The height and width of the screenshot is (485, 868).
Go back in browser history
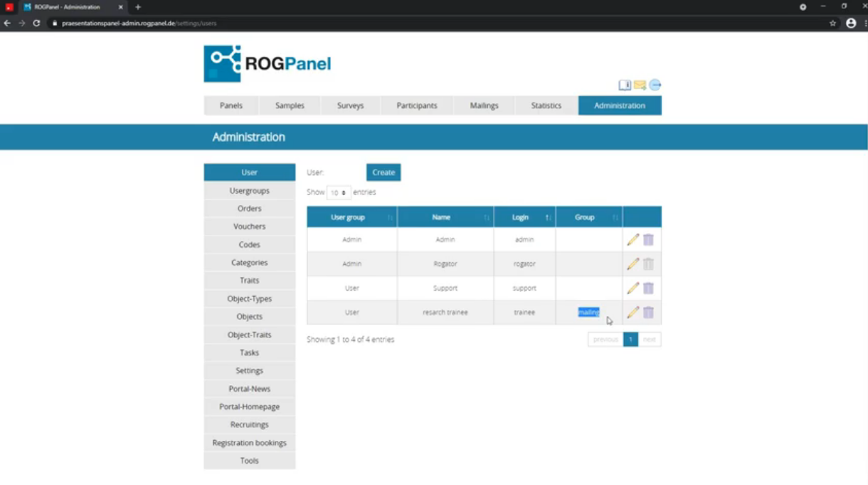tap(7, 23)
